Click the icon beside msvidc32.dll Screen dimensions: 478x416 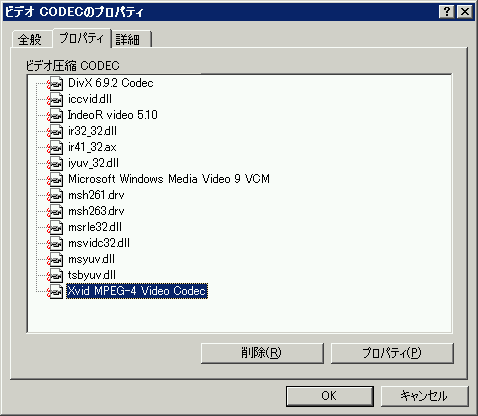point(55,243)
